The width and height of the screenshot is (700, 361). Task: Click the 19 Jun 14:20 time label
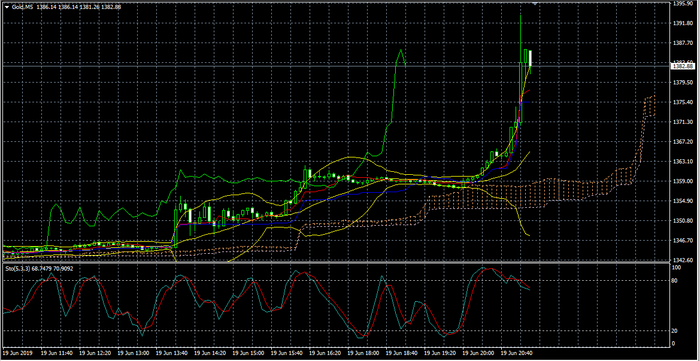[209, 353]
